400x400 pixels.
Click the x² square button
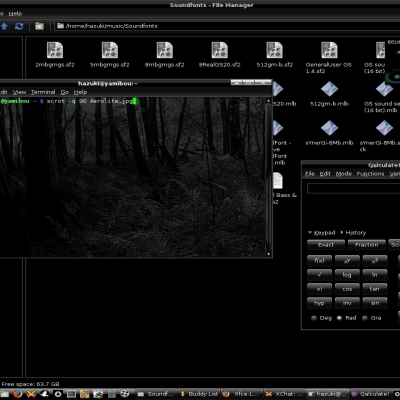click(375, 261)
